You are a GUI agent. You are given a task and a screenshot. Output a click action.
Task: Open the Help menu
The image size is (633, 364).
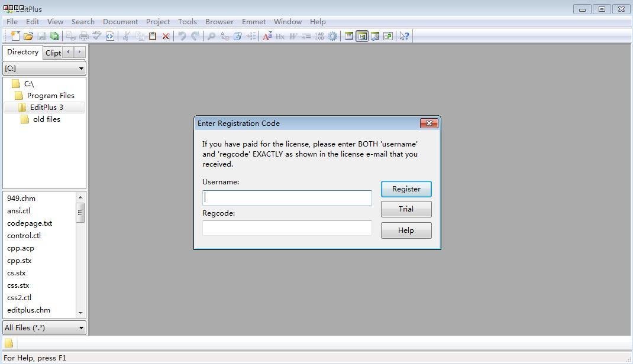click(318, 22)
